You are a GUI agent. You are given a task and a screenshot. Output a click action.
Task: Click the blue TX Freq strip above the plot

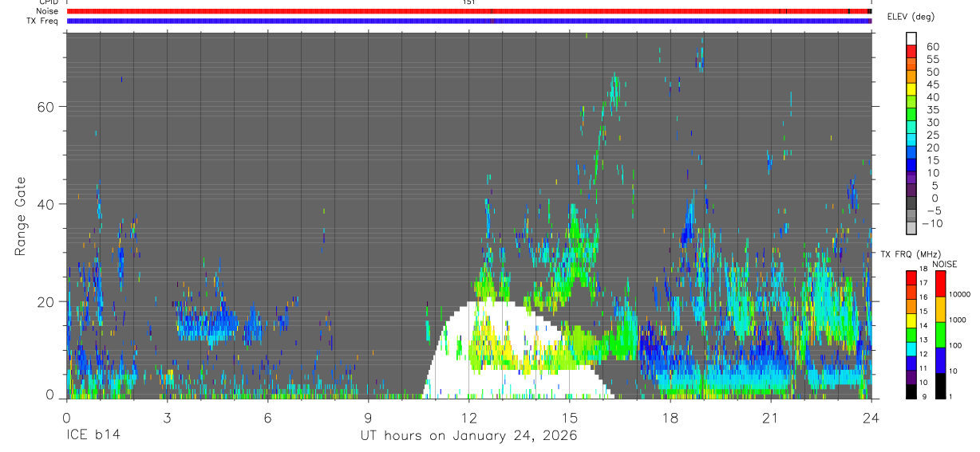pyautogui.click(x=469, y=21)
